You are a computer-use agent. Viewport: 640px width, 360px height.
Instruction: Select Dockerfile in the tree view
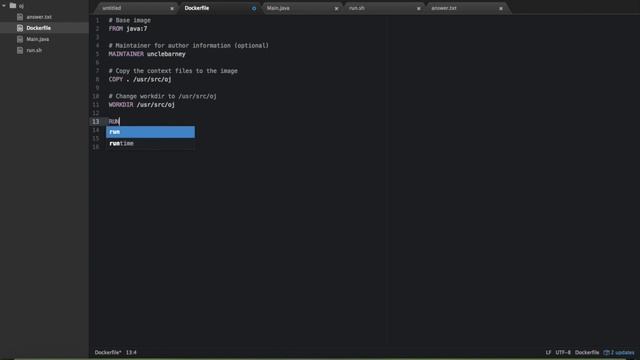pos(39,28)
